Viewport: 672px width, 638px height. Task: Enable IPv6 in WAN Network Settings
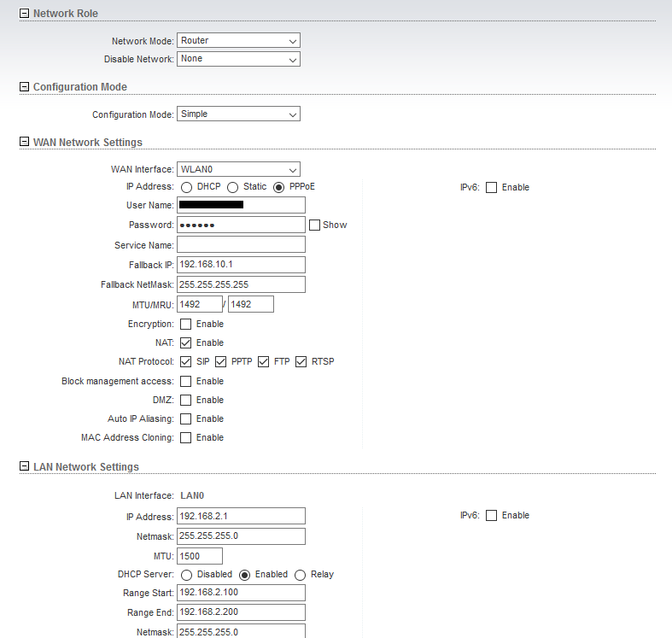point(491,187)
